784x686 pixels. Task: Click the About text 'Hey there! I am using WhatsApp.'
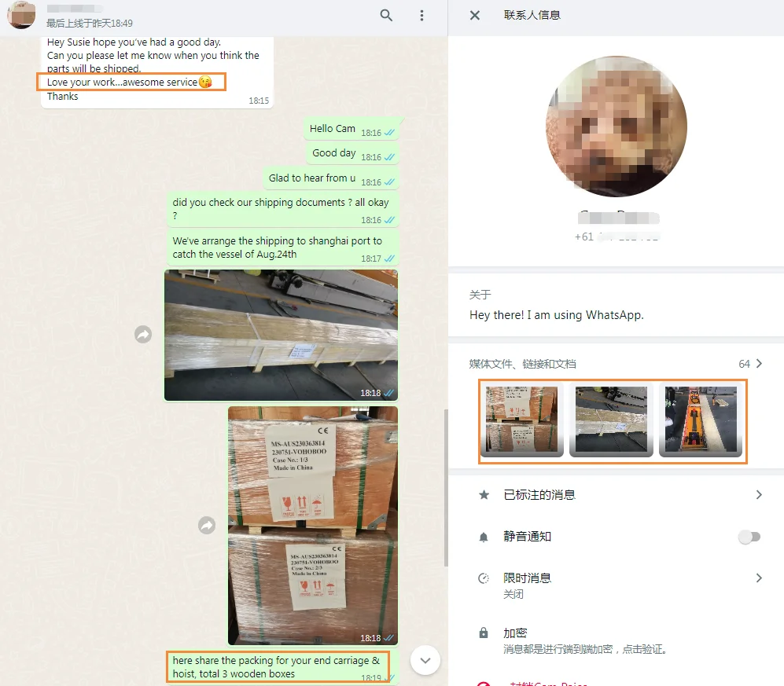pos(557,315)
